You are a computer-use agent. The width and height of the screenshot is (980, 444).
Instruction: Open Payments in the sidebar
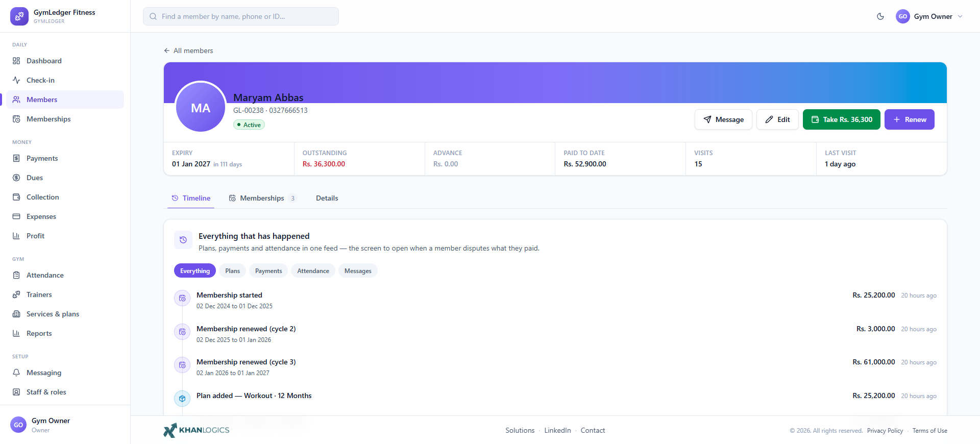(65, 158)
